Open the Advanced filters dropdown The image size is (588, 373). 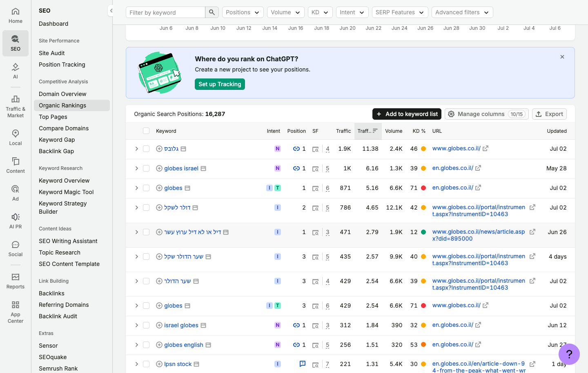[x=462, y=12]
